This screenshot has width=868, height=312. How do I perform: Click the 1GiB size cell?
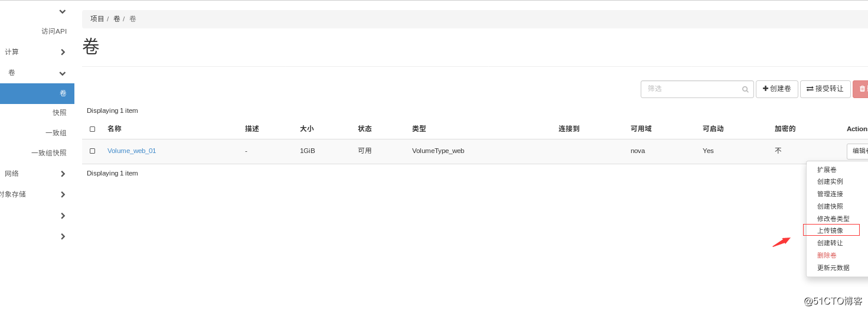pyautogui.click(x=308, y=151)
